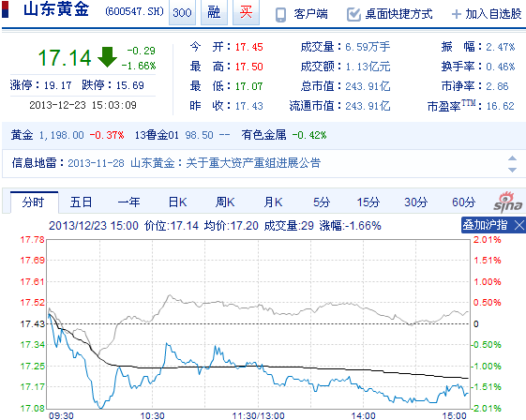Switch to the 60分 chart tab
This screenshot has width=526, height=420.
[x=463, y=202]
